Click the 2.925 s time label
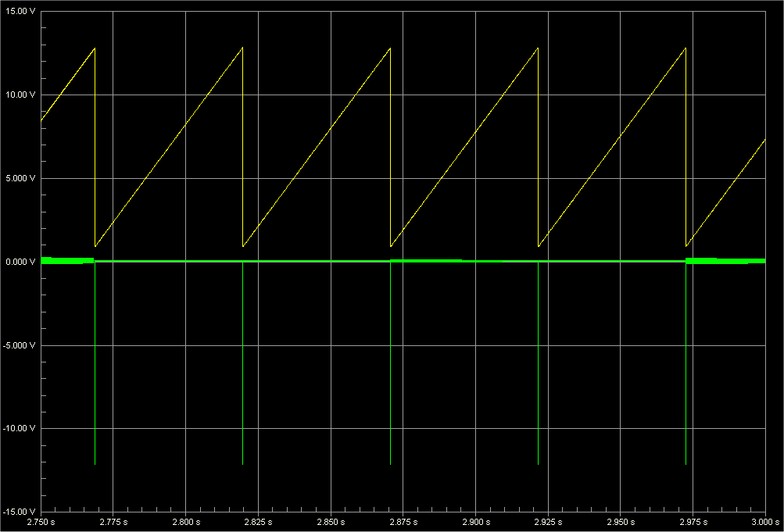Viewport: 784px width, 532px height. (x=548, y=522)
